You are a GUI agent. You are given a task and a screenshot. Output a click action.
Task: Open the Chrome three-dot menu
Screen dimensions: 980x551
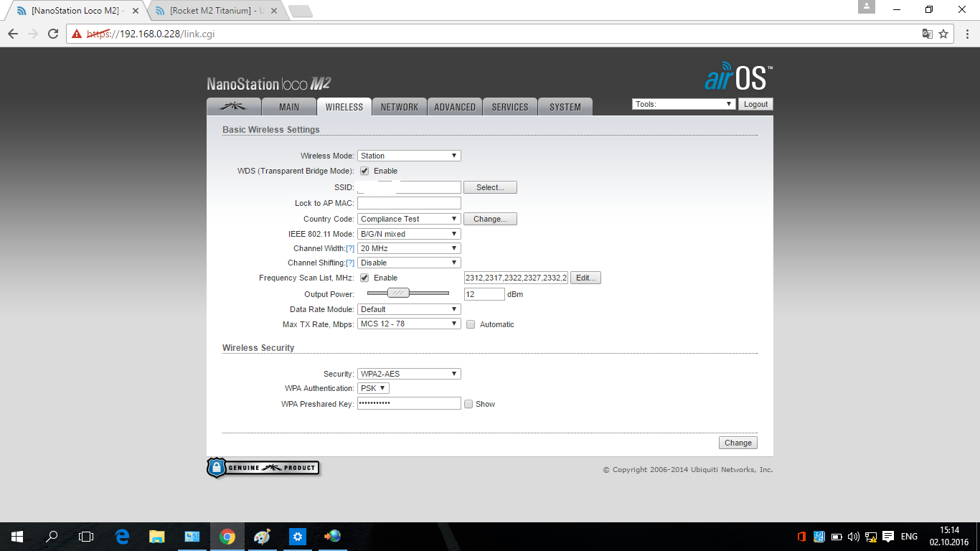click(966, 34)
